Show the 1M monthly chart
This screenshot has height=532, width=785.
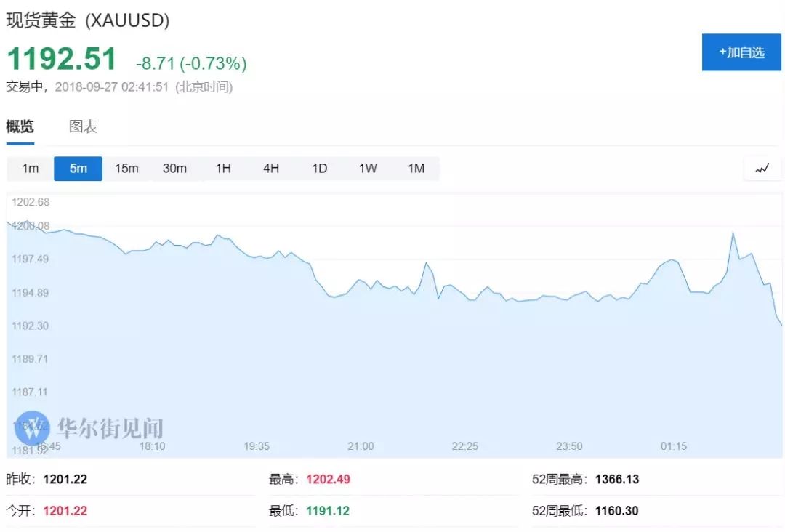point(416,169)
